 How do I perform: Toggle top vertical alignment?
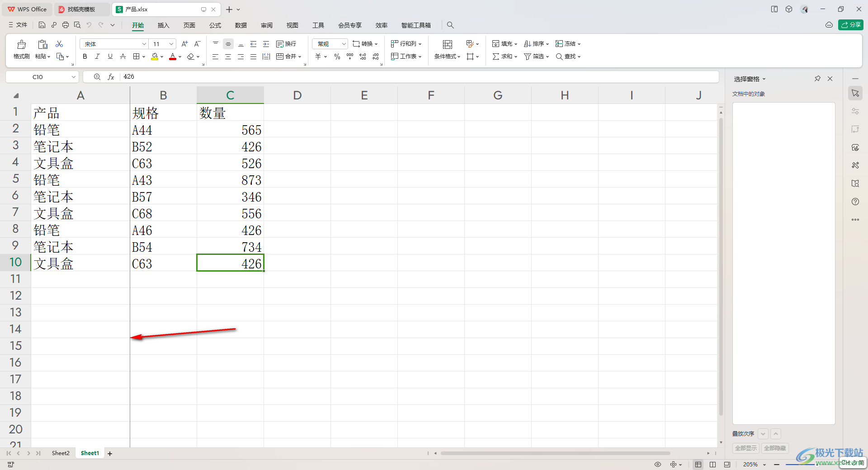coord(216,44)
